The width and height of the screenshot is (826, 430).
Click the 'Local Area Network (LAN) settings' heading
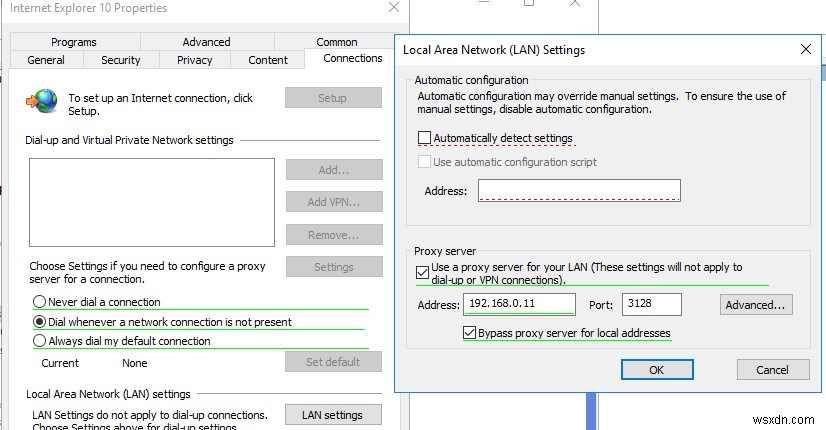point(108,394)
